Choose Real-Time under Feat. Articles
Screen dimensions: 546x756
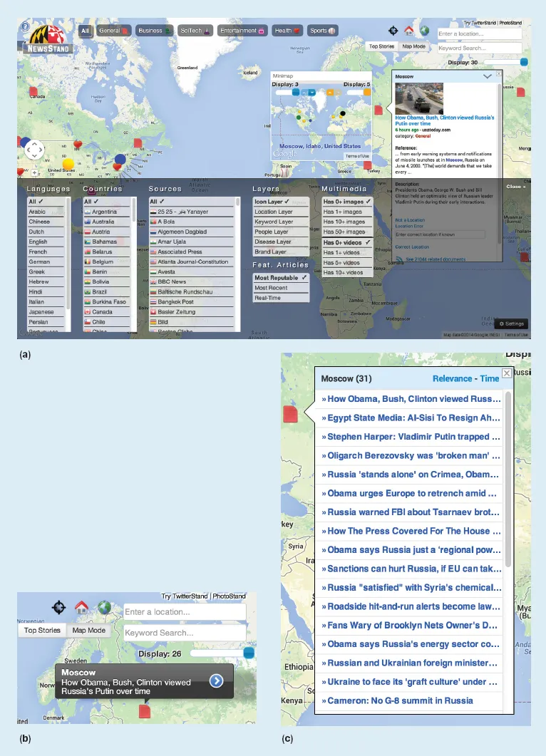point(281,298)
